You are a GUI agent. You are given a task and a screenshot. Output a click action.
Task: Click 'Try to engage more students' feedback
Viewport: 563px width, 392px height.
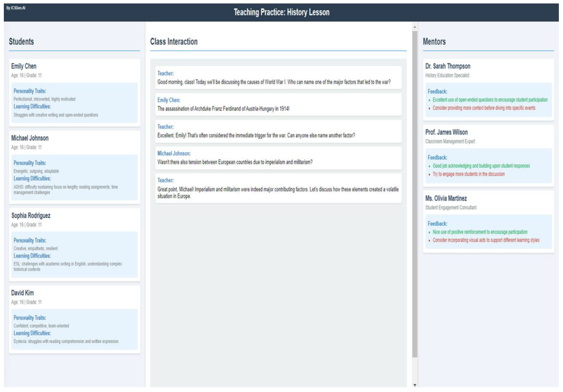468,174
